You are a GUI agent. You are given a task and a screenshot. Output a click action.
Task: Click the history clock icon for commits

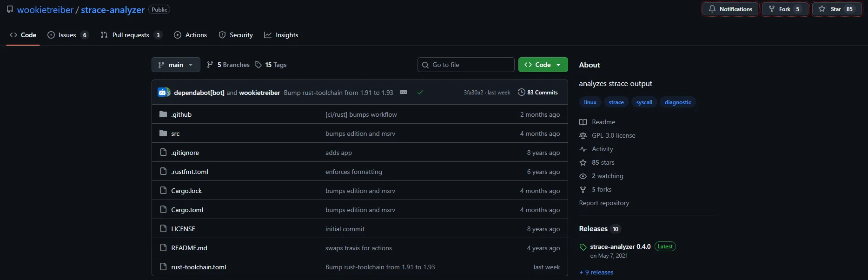click(521, 92)
